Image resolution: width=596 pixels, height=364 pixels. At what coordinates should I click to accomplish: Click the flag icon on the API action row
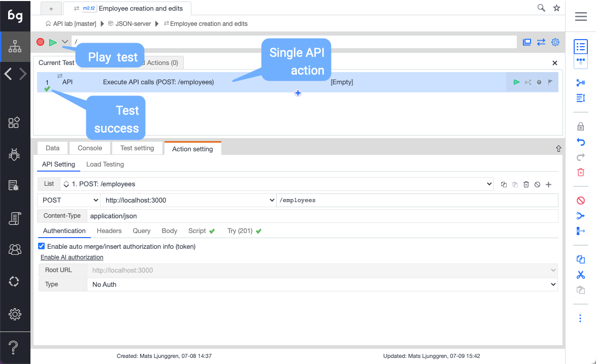[x=550, y=82]
